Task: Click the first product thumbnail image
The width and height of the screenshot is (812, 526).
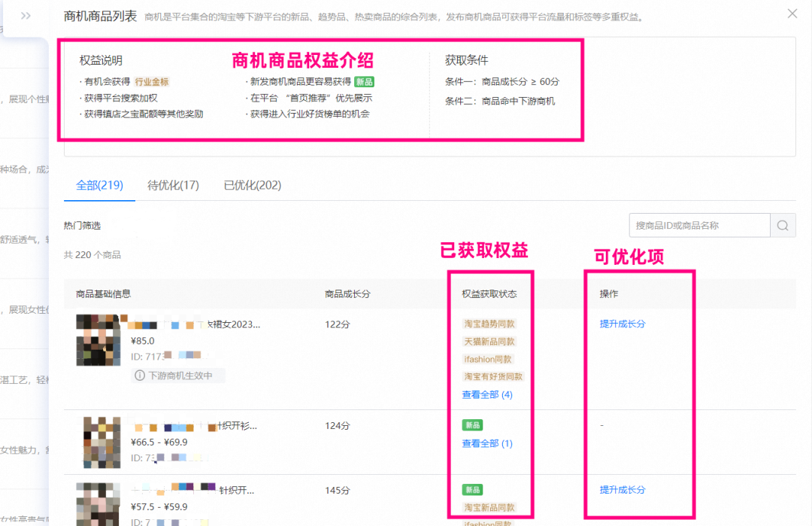Action: pyautogui.click(x=98, y=340)
